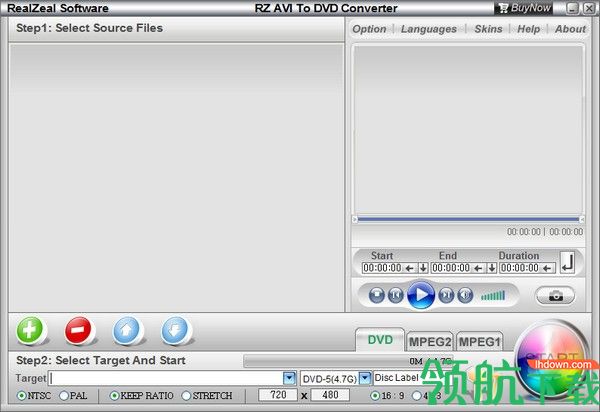Click the BuyNow cart button

click(x=524, y=8)
